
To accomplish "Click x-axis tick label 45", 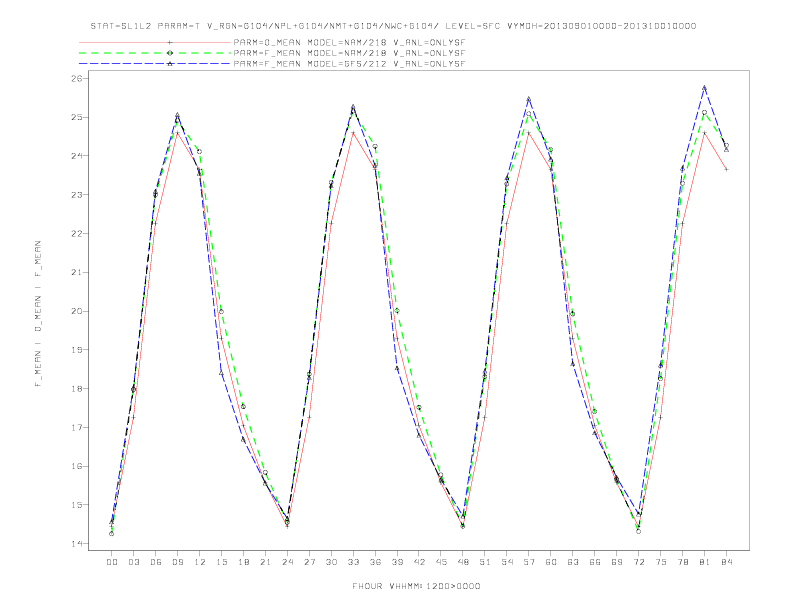I will (441, 562).
